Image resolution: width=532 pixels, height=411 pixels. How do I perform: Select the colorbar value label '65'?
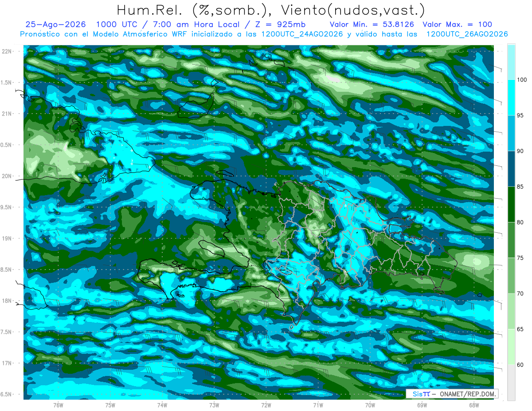coord(521,329)
